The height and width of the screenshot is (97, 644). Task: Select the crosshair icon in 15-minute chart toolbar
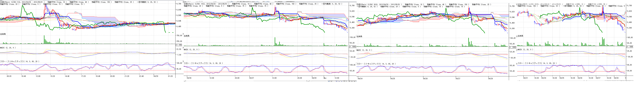[x=352, y=81]
